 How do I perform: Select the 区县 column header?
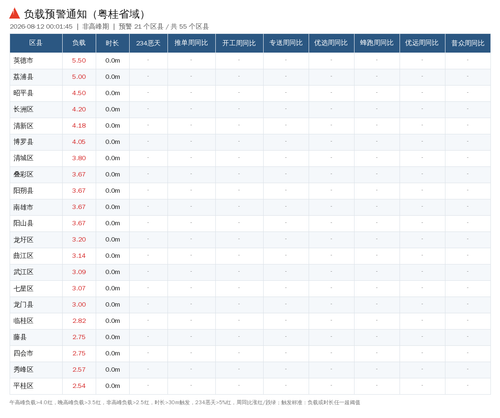coord(36,43)
